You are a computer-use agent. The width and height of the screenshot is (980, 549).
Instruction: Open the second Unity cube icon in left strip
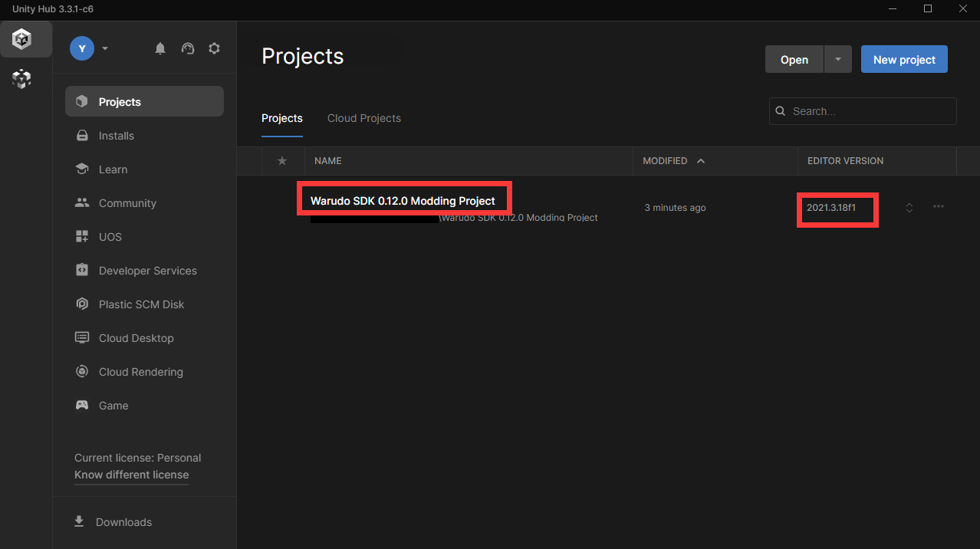(23, 78)
